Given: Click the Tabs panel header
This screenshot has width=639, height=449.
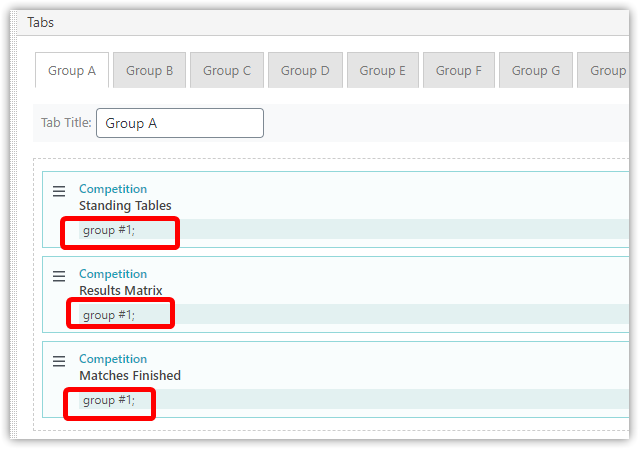Looking at the screenshot, I should 323,22.
